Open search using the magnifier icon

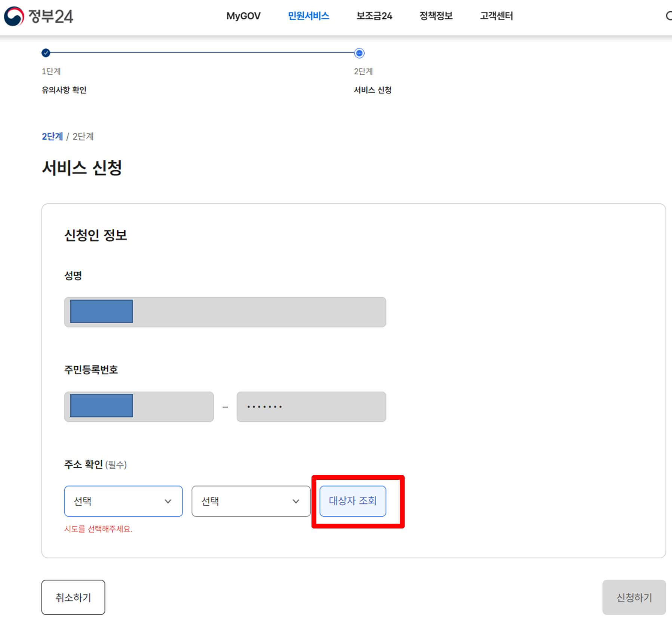coord(670,16)
